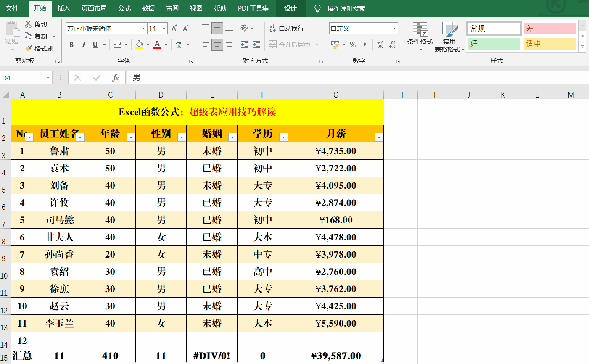Viewport: 589px width, 364px height.
Task: Apply the yellow fill color
Action: 139,45
